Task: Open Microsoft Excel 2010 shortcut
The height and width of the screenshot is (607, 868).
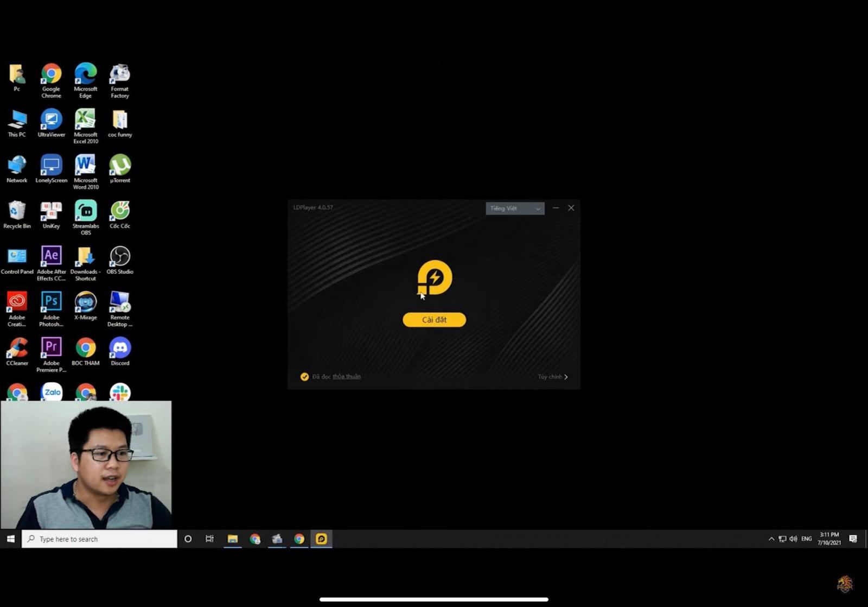Action: pyautogui.click(x=86, y=127)
